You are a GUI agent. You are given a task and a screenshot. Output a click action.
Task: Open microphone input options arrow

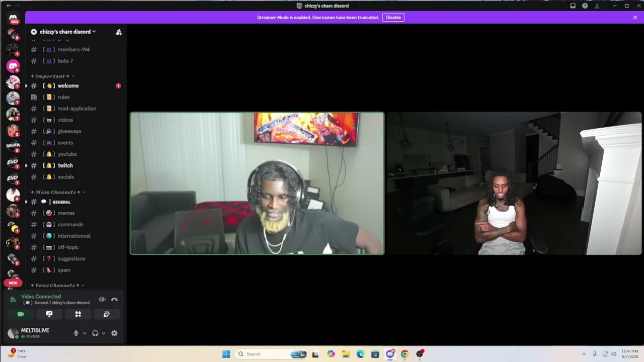[84, 333]
